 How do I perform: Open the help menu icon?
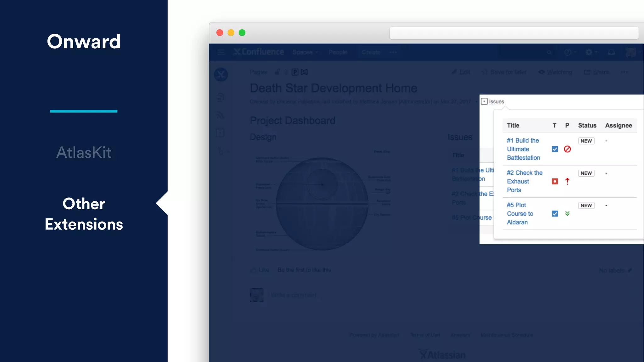pos(570,52)
